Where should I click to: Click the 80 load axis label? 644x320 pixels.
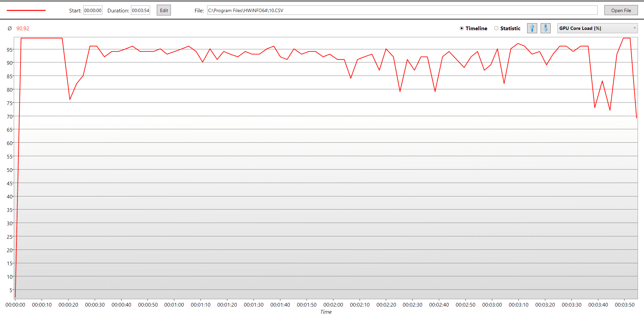pyautogui.click(x=10, y=90)
